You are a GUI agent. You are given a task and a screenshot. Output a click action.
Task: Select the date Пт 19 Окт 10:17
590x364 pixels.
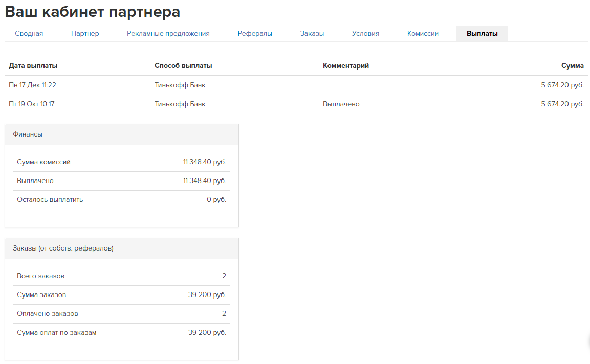(x=32, y=104)
